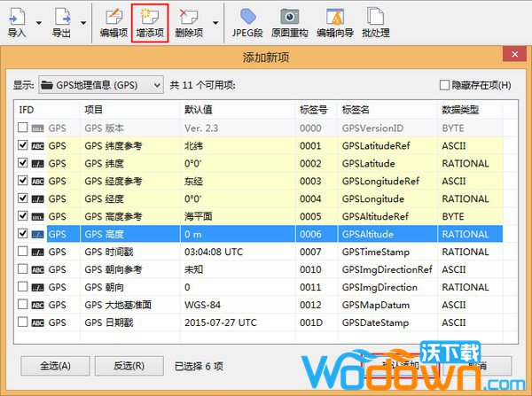Select the 编辑项 edit item tool

coord(113,21)
